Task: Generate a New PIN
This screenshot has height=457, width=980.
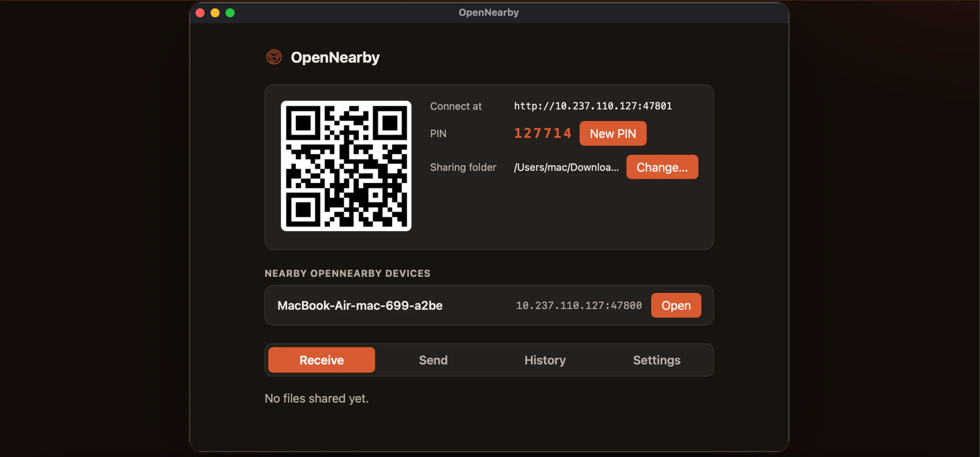Action: pos(612,133)
